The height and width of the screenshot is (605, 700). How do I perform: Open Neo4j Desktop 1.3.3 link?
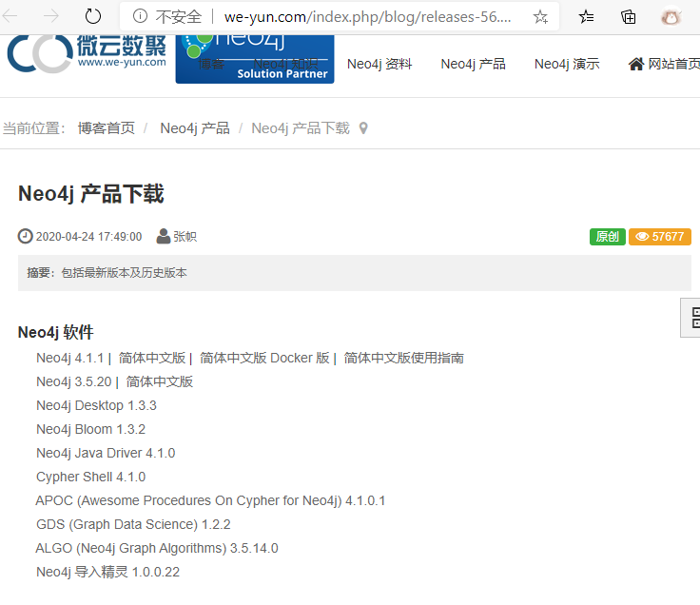point(96,405)
